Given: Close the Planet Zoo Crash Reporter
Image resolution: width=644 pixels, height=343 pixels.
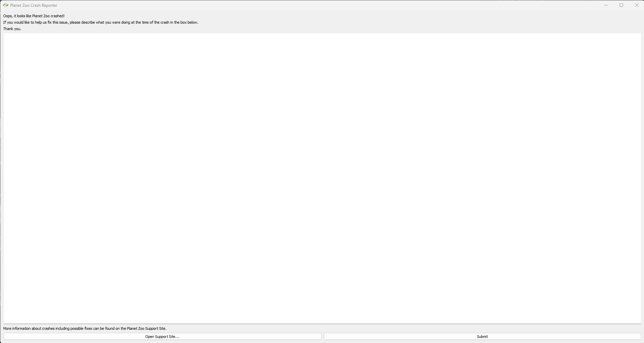Looking at the screenshot, I should pos(637,5).
